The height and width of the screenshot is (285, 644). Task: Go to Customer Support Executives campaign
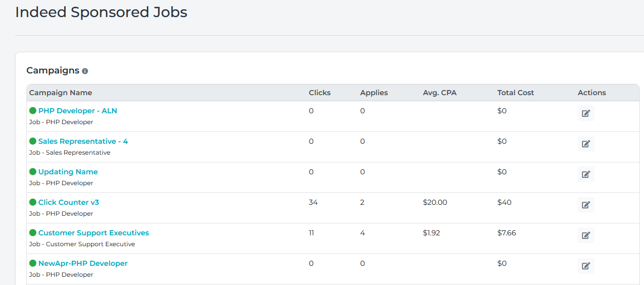[x=94, y=233]
